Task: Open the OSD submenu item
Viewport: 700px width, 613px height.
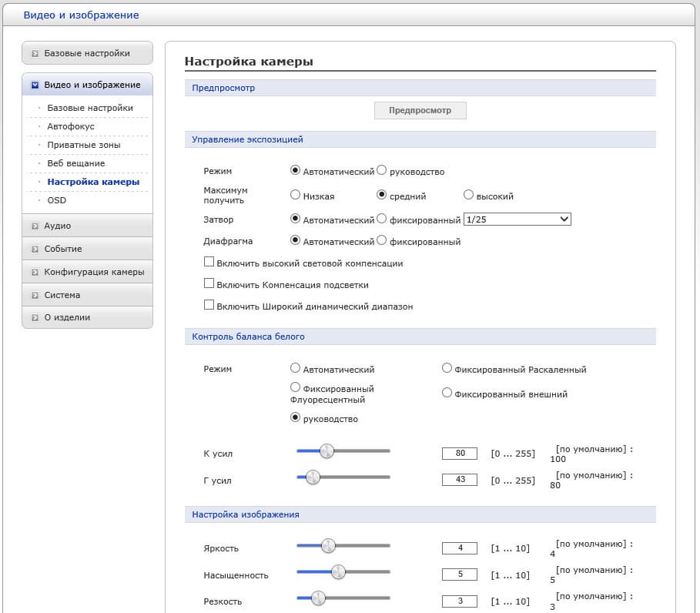Action: pyautogui.click(x=56, y=200)
